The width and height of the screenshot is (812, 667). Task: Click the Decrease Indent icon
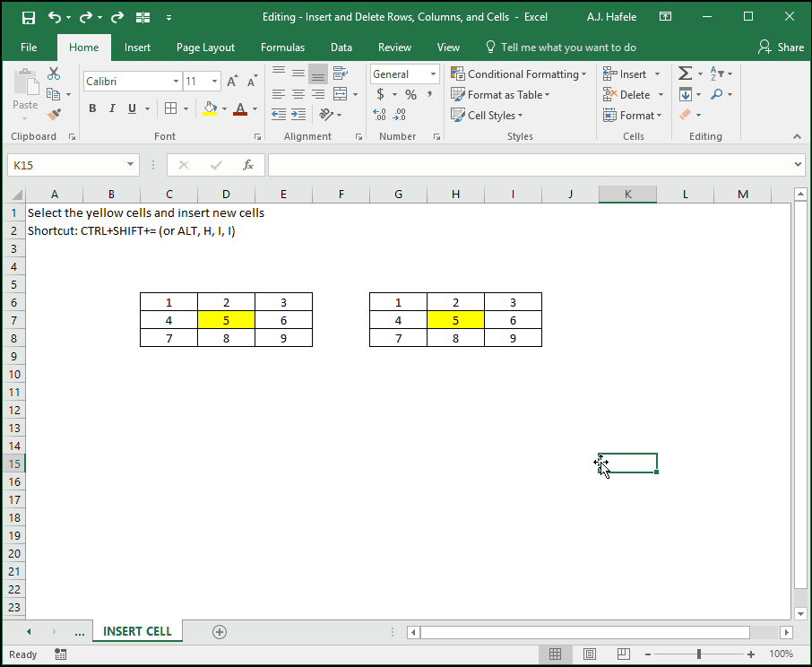click(x=279, y=115)
